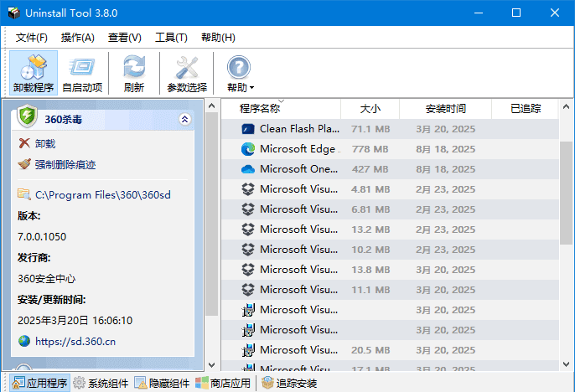Click icon of the 4.81 MB Visual entry

(x=248, y=189)
